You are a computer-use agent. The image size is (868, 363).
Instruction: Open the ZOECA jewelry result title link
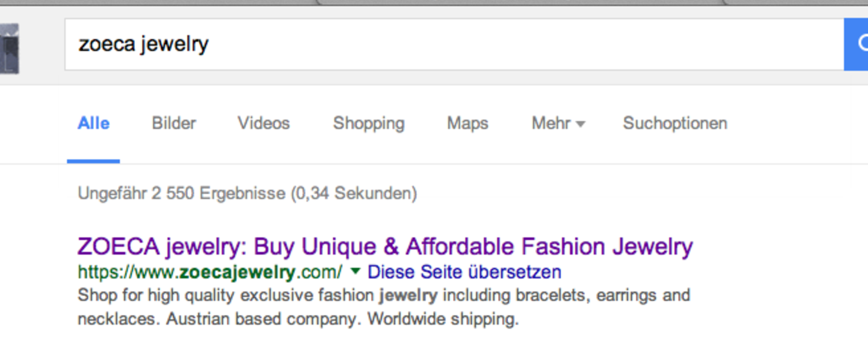pos(385,247)
